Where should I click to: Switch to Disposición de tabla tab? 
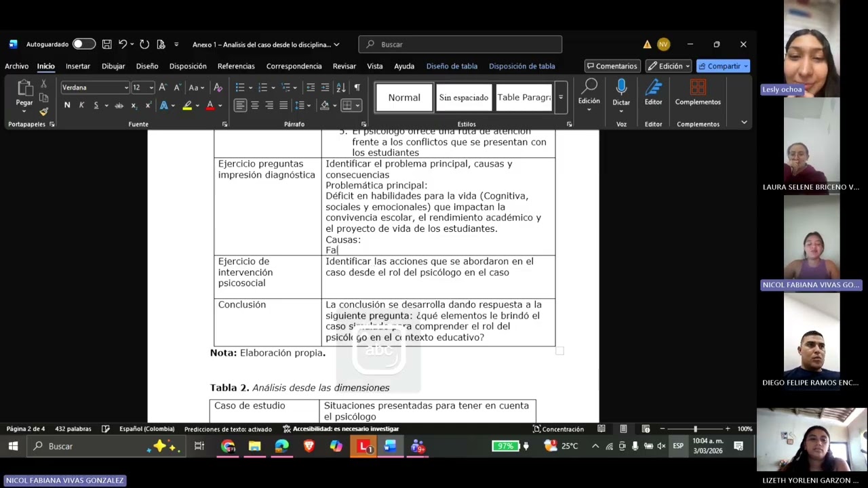pos(522,66)
